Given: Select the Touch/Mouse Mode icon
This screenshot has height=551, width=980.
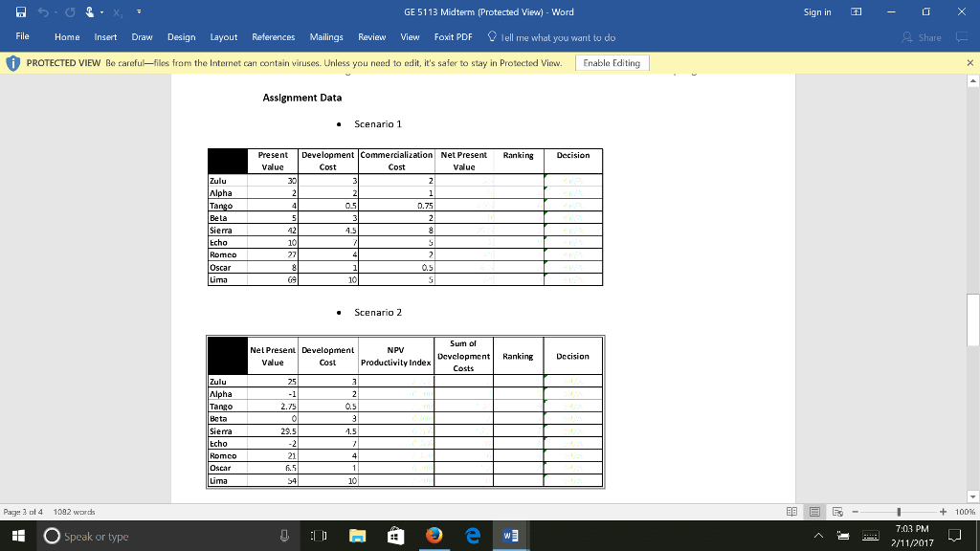Looking at the screenshot, I should point(90,13).
